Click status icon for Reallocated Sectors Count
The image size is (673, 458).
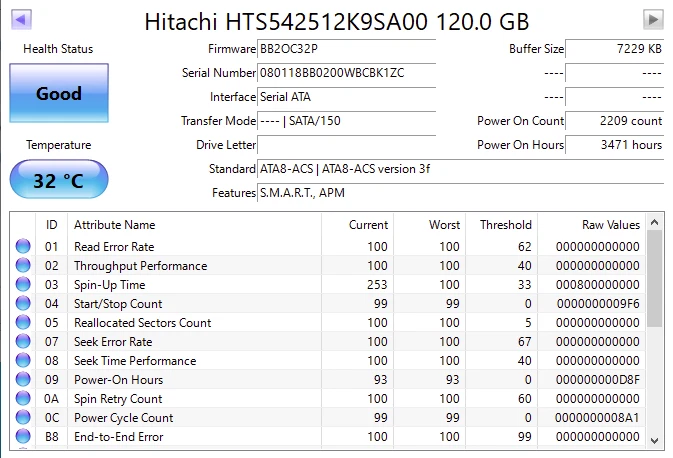(23, 322)
